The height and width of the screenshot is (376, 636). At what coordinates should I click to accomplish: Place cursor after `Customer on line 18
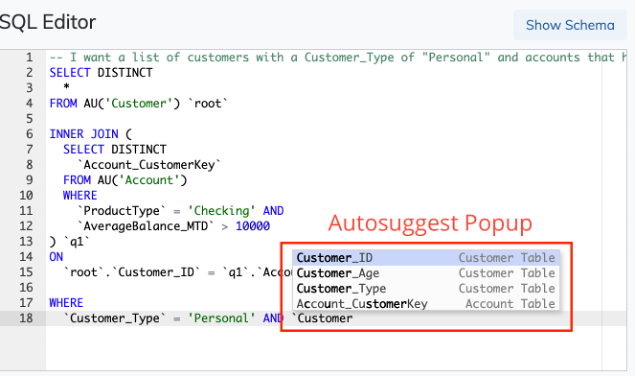(x=353, y=318)
